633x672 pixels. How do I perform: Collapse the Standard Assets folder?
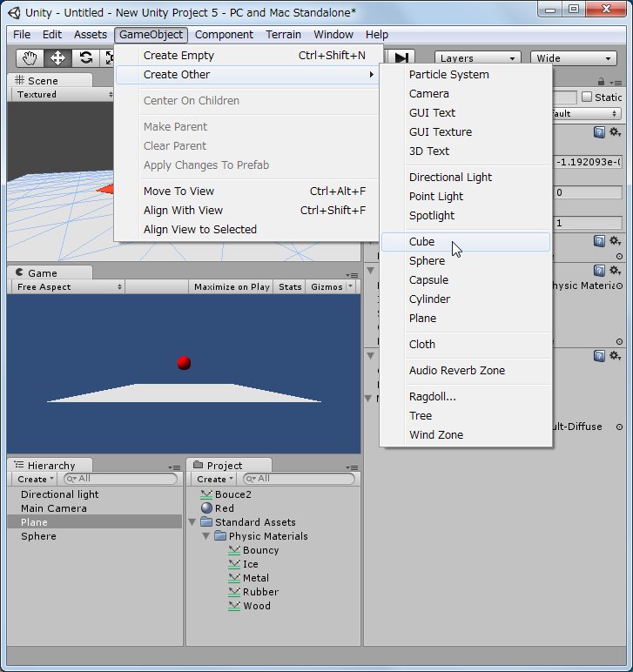tap(192, 522)
